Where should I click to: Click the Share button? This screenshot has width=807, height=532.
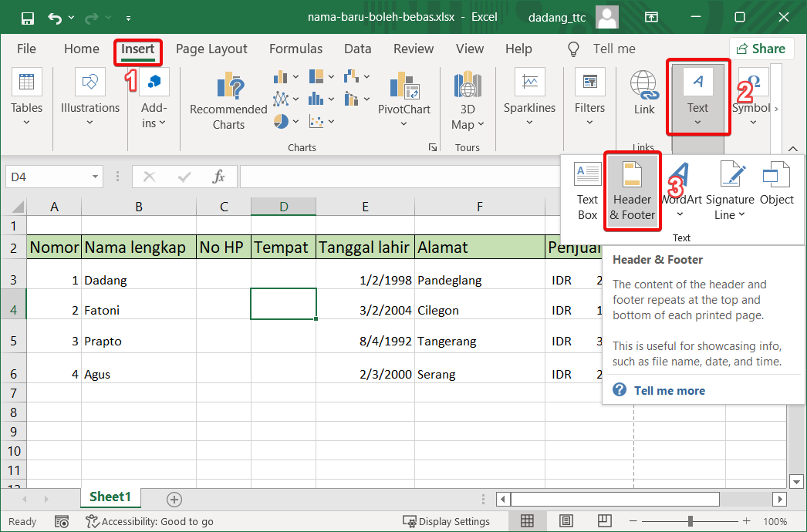(x=761, y=49)
